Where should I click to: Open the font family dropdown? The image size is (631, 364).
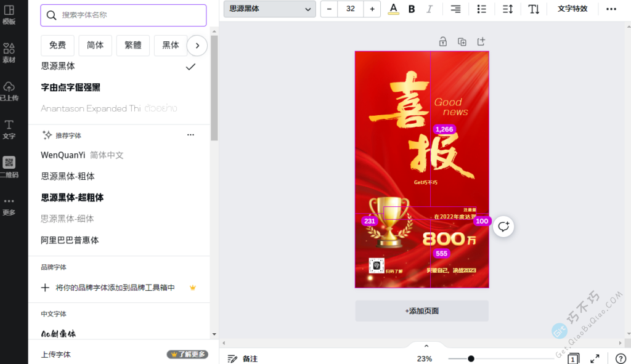(x=269, y=9)
